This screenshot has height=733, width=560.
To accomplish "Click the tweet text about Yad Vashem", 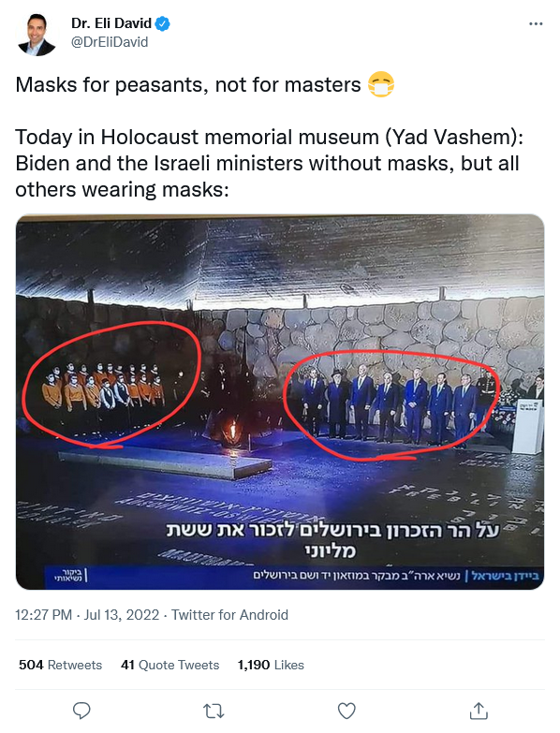I will coord(270,163).
